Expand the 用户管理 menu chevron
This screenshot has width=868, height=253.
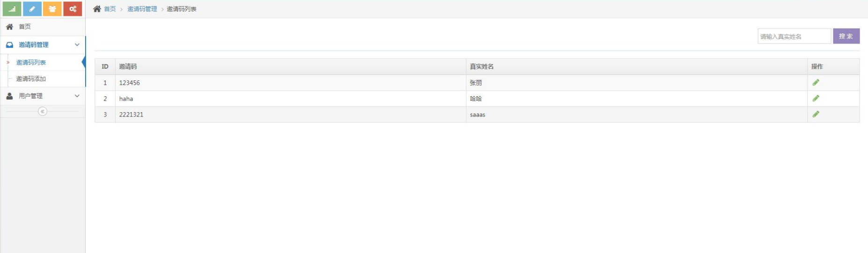pyautogui.click(x=77, y=96)
